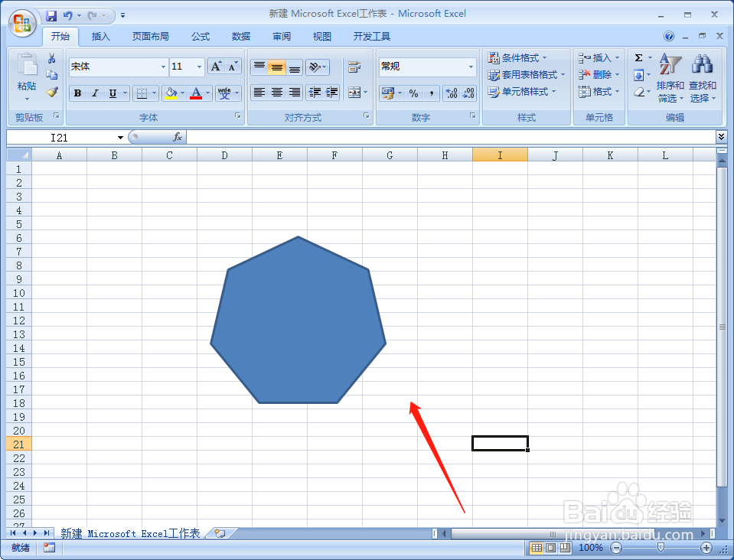Image resolution: width=734 pixels, height=560 pixels.
Task: Switch to the 审阅 tab
Action: pos(282,37)
